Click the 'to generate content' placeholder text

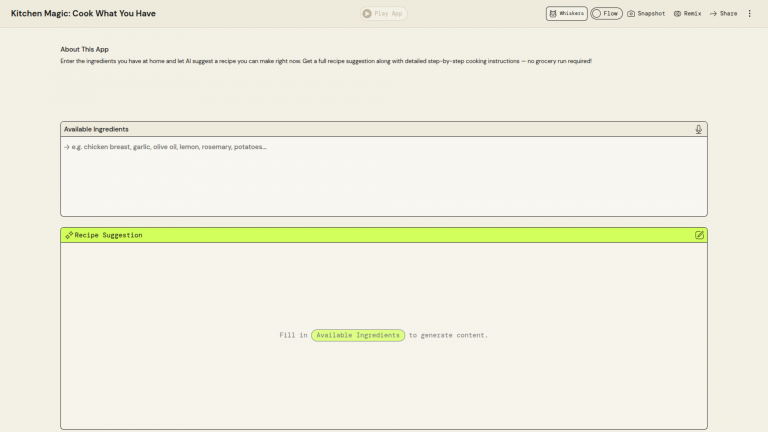tap(448, 335)
